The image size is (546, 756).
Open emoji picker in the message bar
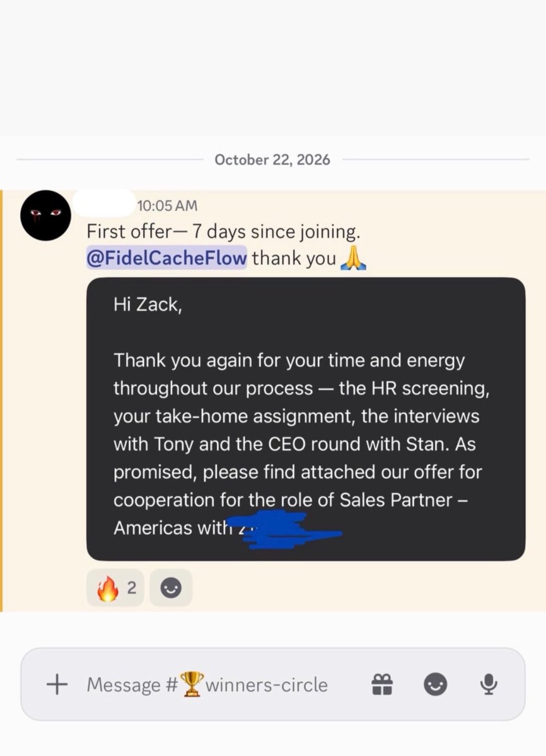435,684
